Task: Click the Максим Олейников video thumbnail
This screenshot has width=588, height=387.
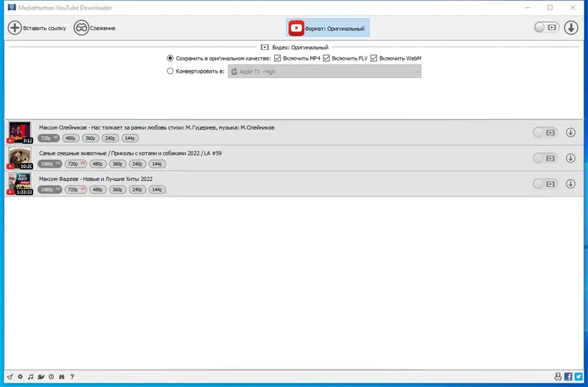Action: tap(20, 132)
